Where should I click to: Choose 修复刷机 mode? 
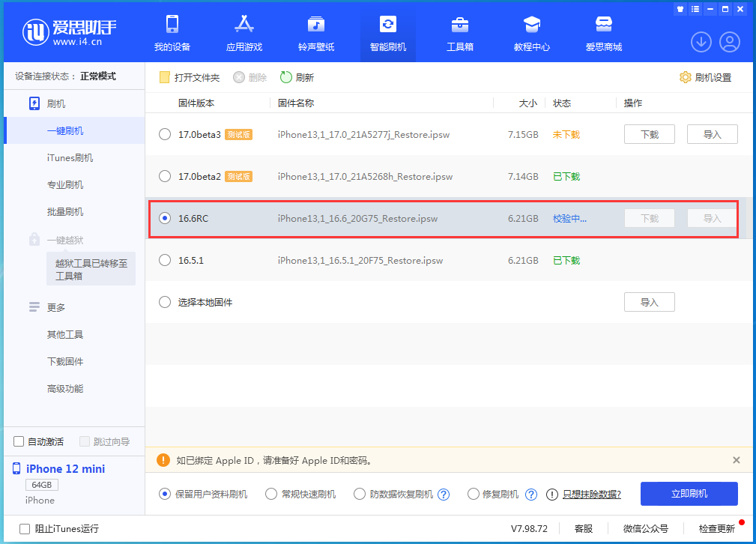[x=473, y=494]
